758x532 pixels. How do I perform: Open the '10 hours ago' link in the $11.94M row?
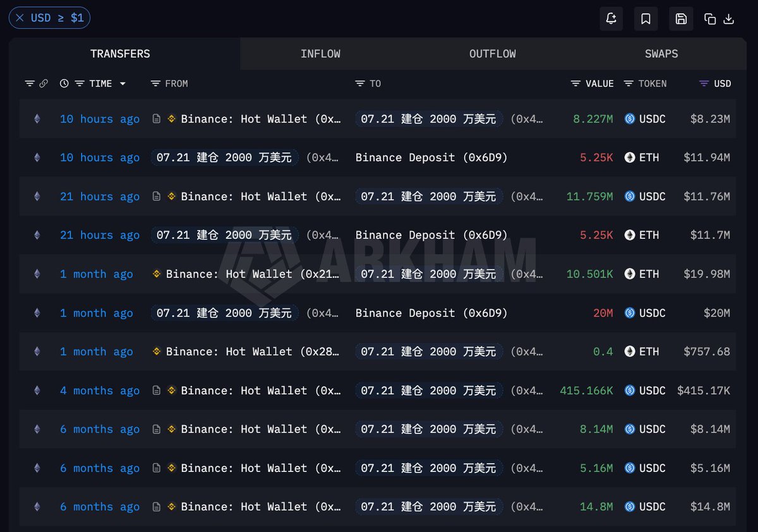100,157
